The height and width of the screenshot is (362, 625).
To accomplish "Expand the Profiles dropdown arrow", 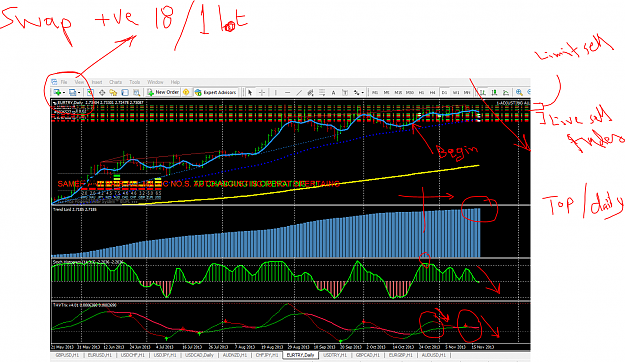I will coord(79,92).
